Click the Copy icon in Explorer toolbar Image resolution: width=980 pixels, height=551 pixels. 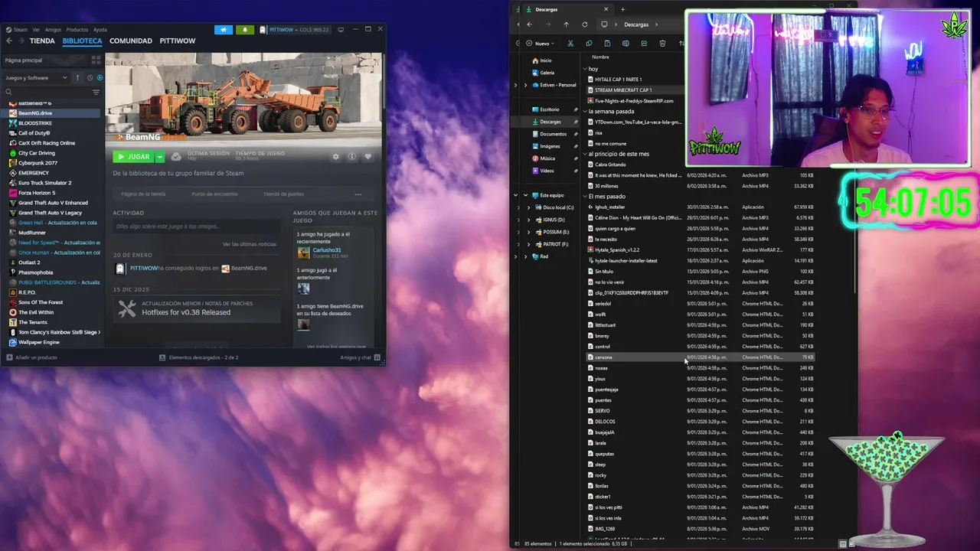click(x=589, y=44)
